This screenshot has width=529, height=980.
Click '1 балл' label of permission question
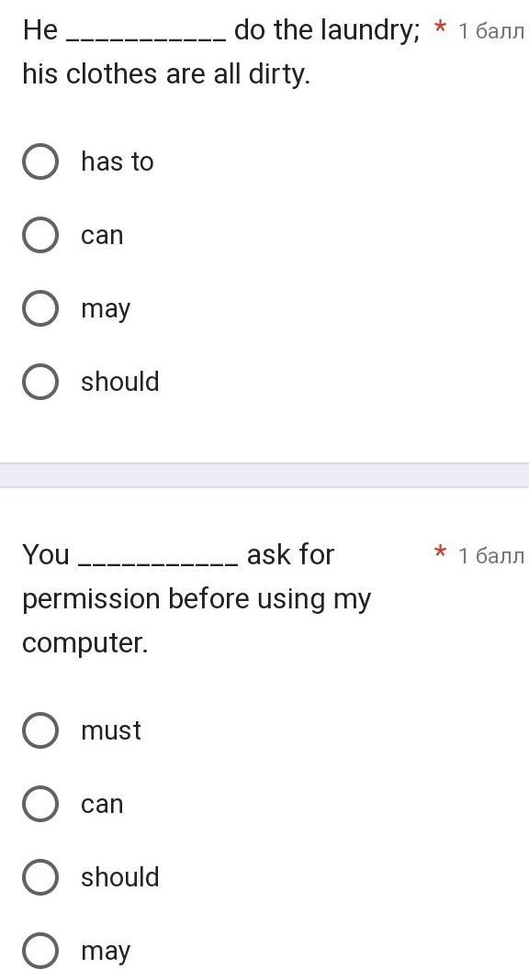[490, 556]
